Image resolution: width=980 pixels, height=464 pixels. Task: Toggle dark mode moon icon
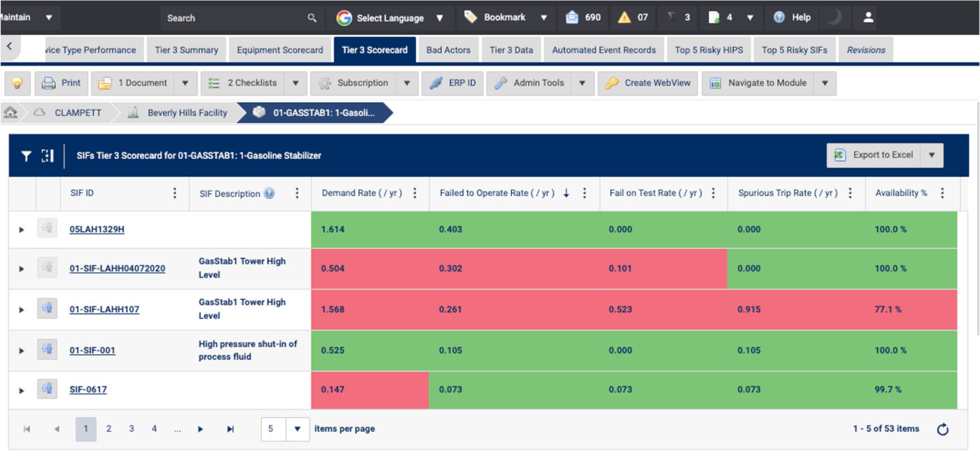point(834,17)
